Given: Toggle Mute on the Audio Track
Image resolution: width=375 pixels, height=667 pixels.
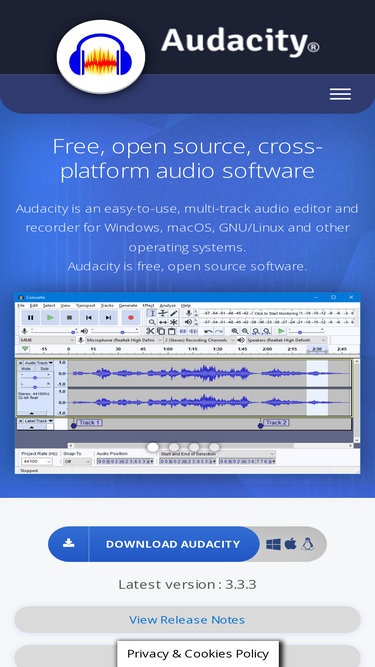Looking at the screenshot, I should [26, 368].
